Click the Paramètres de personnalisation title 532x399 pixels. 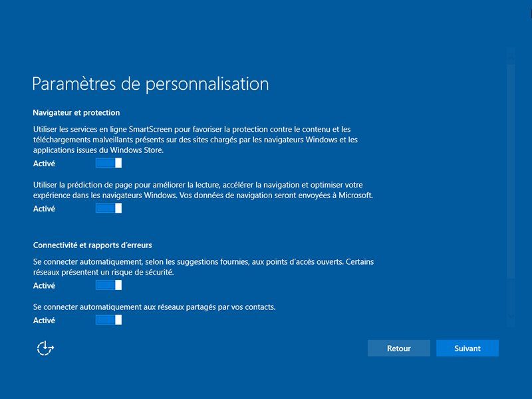[150, 84]
